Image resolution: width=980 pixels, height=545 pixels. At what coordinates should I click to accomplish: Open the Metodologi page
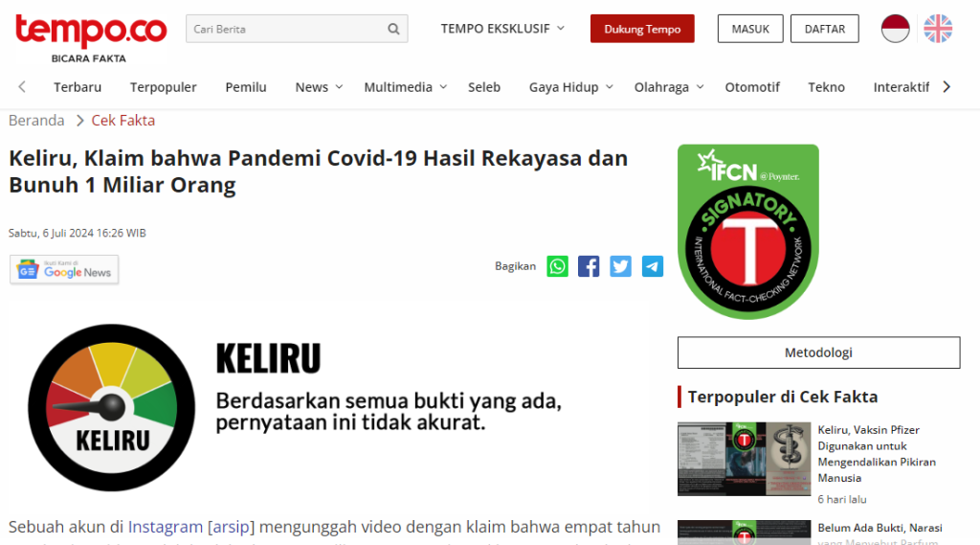[x=819, y=352]
